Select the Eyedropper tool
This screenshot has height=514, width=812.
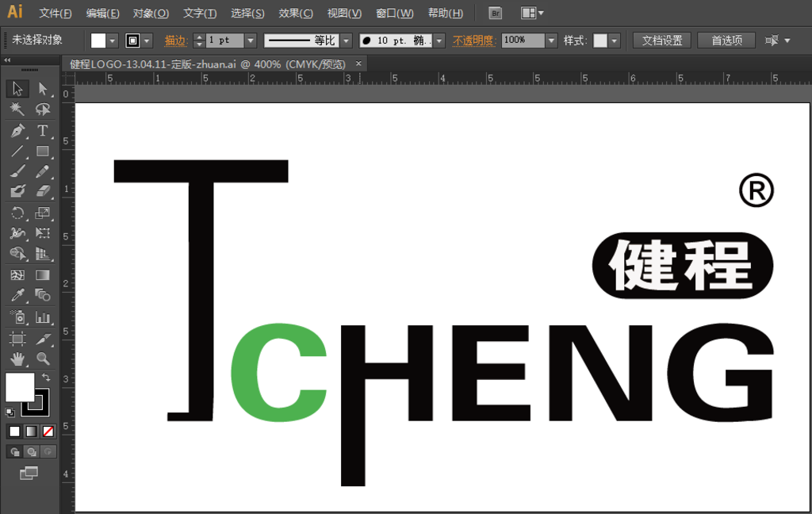click(x=17, y=295)
